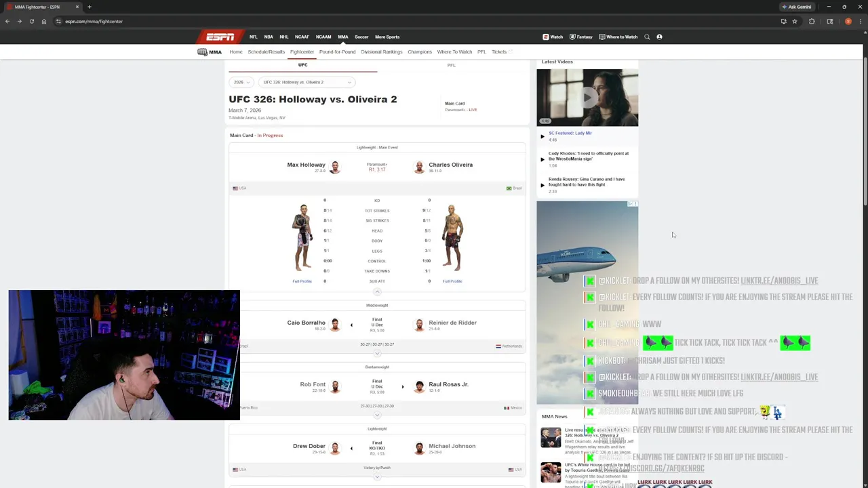Click Drew Dober's headshot avatar
The image size is (868, 488).
click(x=334, y=448)
